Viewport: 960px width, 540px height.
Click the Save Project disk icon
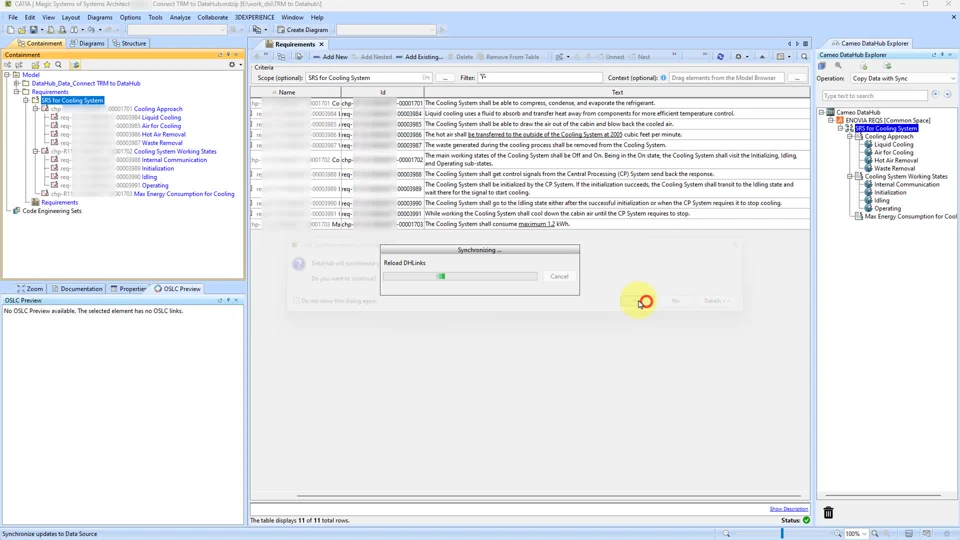tap(33, 29)
